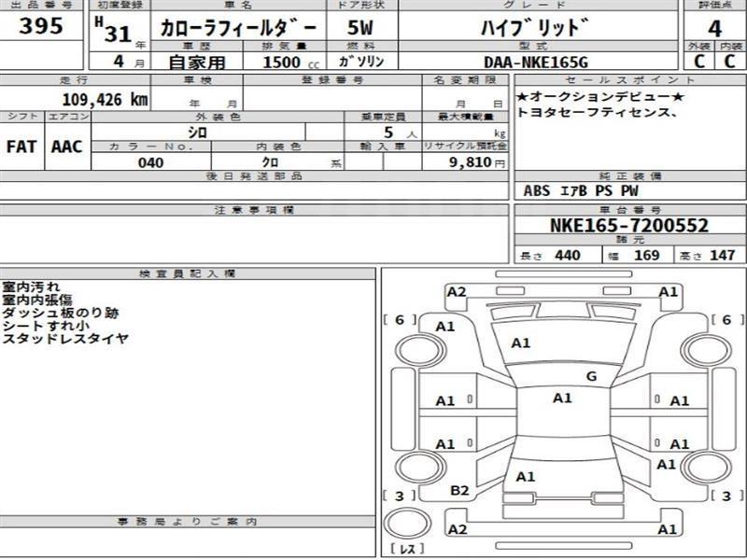Click the 検査員記入欄 header
The image size is (747, 560).
[x=188, y=273]
